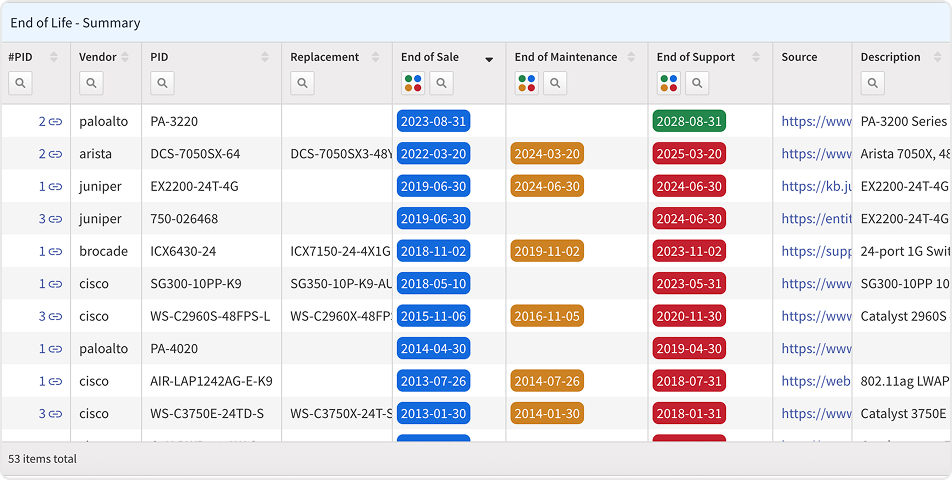Open source link for juniper EX2200-24T-4G
Screen dimensions: 952x480
click(816, 186)
